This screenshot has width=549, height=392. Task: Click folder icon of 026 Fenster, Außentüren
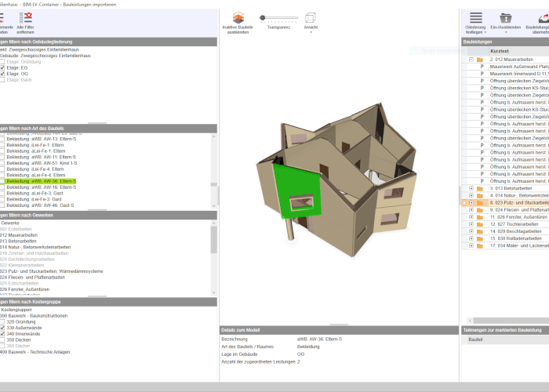[x=480, y=217]
